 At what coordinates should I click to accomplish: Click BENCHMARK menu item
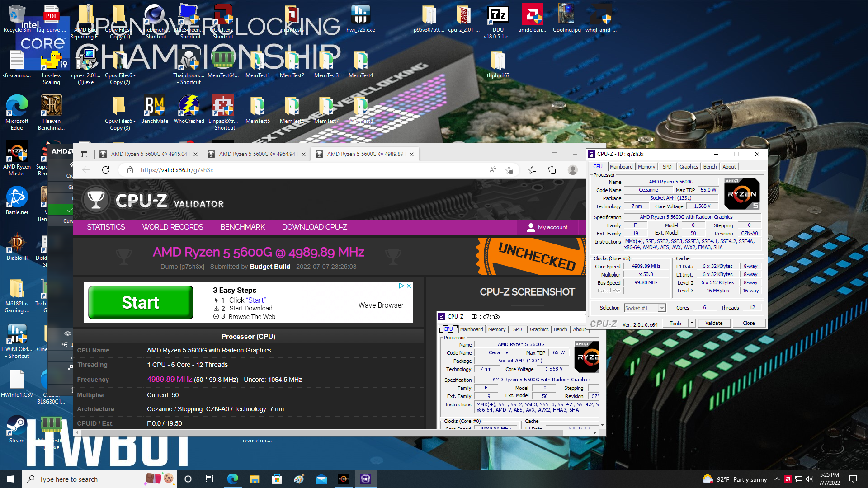[x=243, y=227]
